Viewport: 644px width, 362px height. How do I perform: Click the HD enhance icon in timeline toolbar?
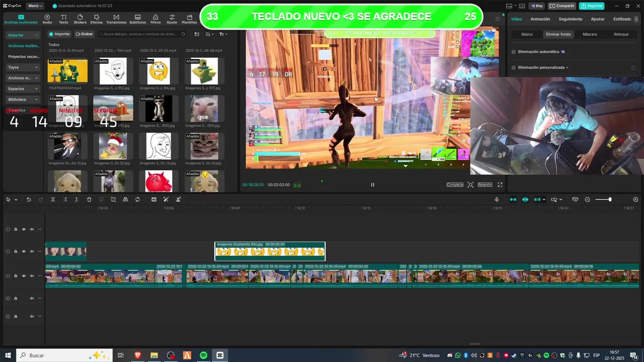154,200
